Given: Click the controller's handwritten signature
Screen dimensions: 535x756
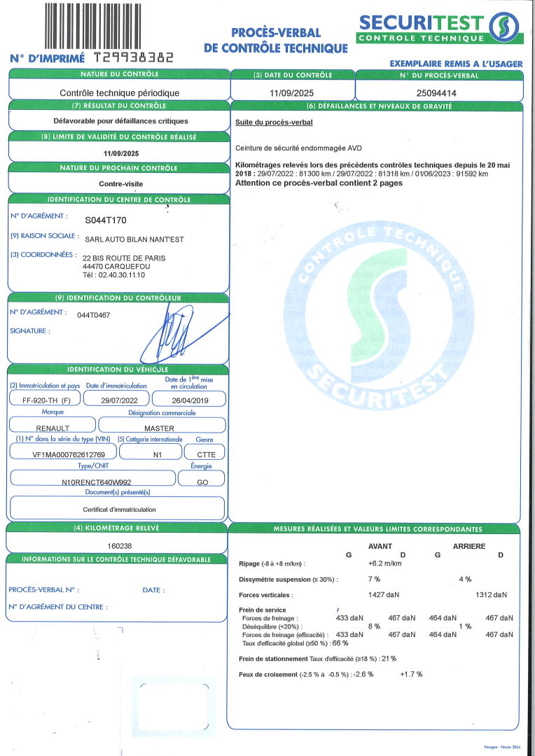Looking at the screenshot, I should (172, 335).
